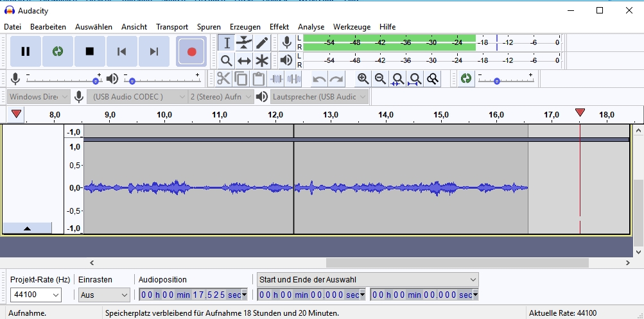Click the Copy icon
This screenshot has height=319, width=644.
click(241, 78)
